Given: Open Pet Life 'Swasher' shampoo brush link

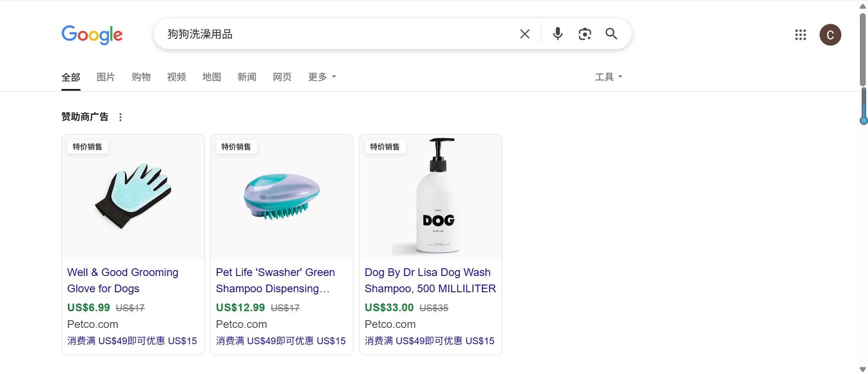Looking at the screenshot, I should tap(275, 280).
